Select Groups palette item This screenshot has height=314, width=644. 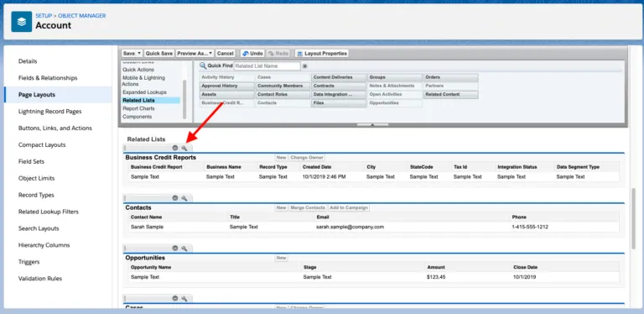tap(395, 77)
